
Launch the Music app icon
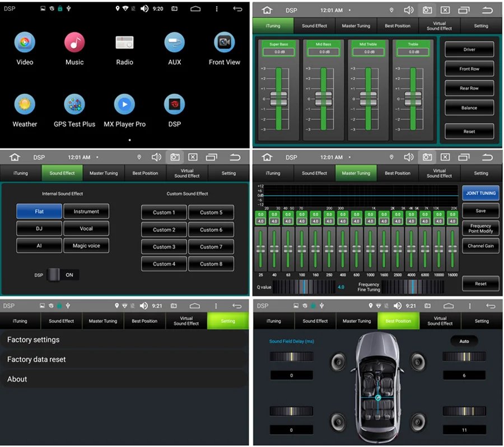74,43
